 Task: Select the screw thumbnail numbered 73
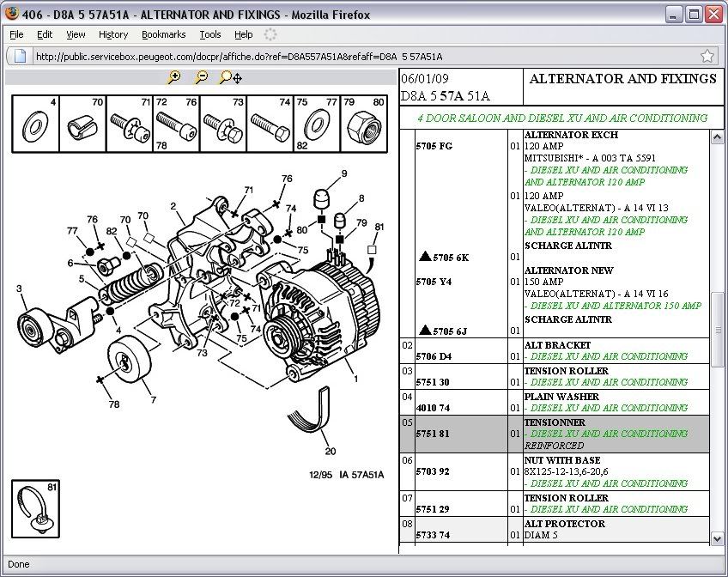click(x=223, y=124)
